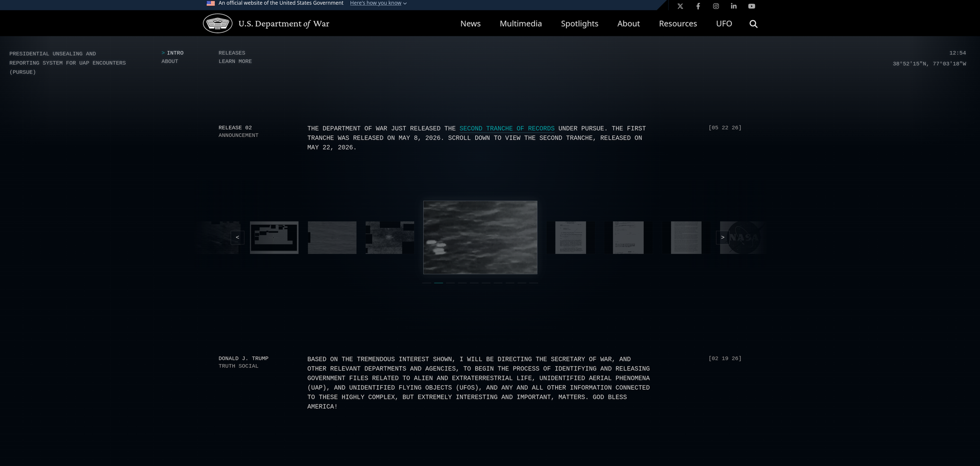Jump to the LEARN MORE section
The width and height of the screenshot is (980, 466).
(x=235, y=61)
